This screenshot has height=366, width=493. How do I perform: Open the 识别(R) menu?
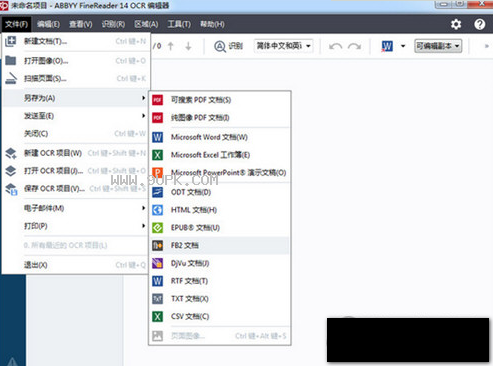point(113,24)
